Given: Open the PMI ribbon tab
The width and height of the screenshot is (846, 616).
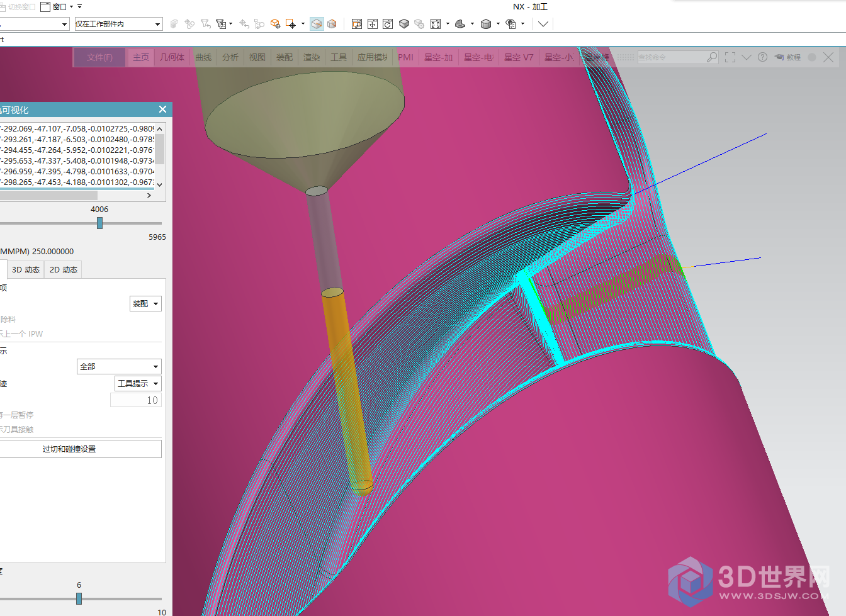Looking at the screenshot, I should point(405,57).
